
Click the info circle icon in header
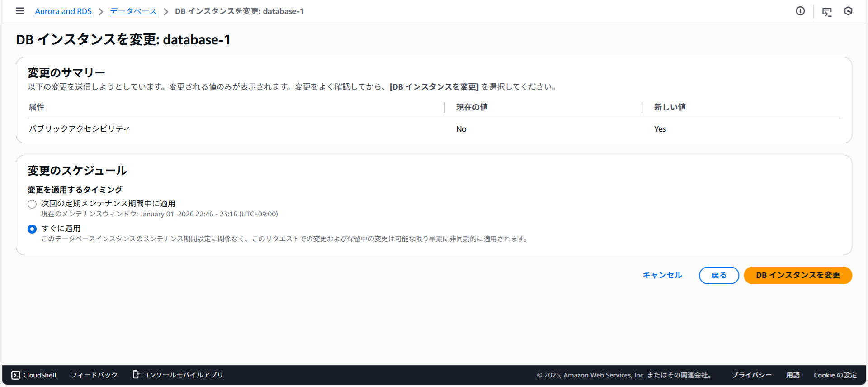click(800, 11)
